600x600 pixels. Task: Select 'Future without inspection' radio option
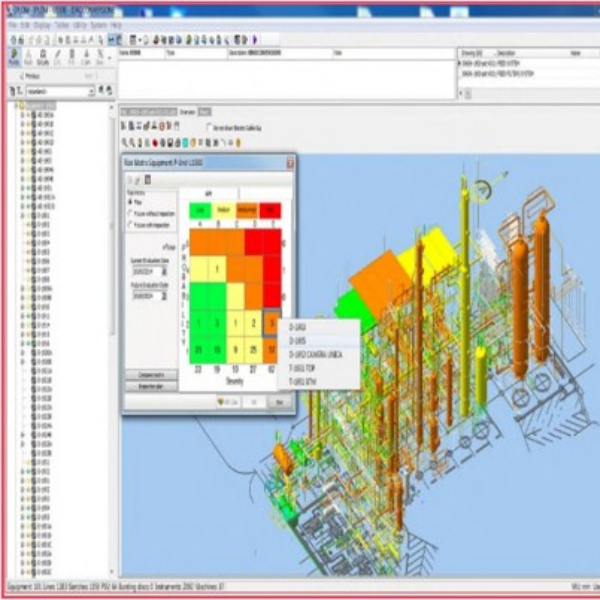(x=130, y=214)
